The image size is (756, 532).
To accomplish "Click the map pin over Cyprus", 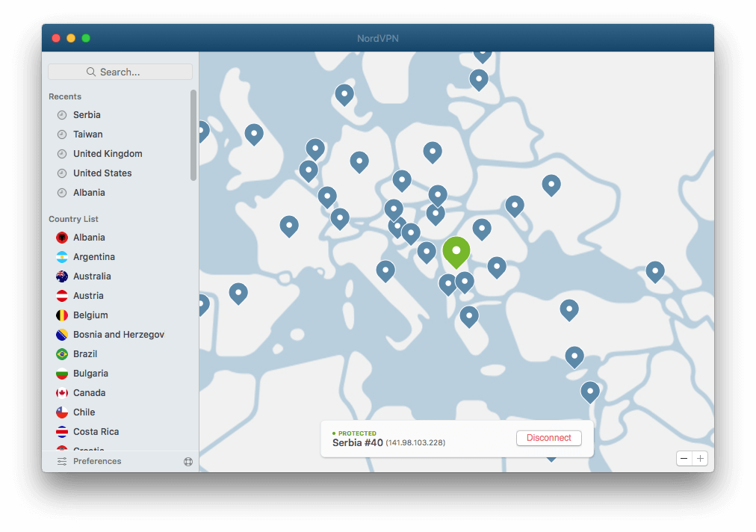I will pos(574,356).
